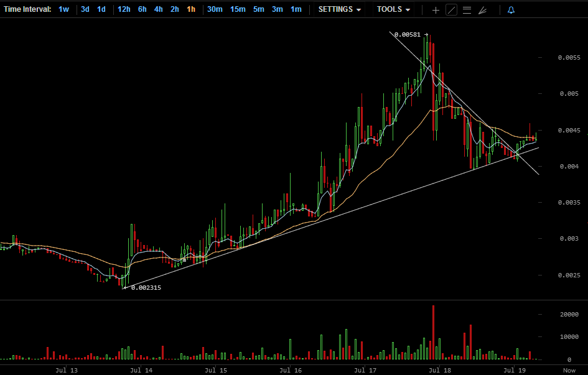The height and width of the screenshot is (375, 588).
Task: Click the Jul 16 date label
Action: pos(291,370)
